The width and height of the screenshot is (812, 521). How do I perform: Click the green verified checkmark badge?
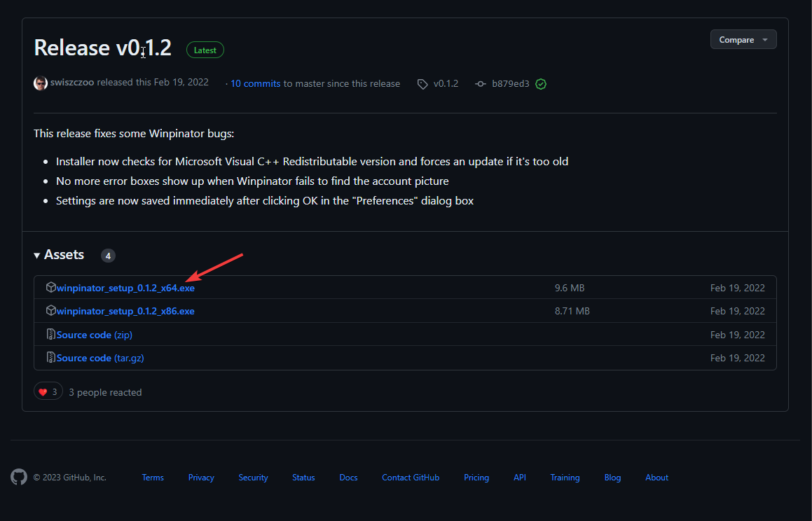tap(541, 84)
